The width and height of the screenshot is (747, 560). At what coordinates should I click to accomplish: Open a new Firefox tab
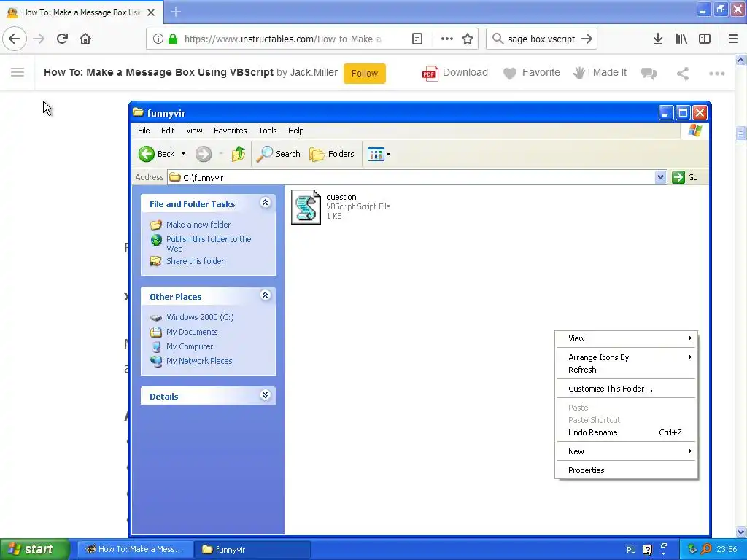[176, 12]
